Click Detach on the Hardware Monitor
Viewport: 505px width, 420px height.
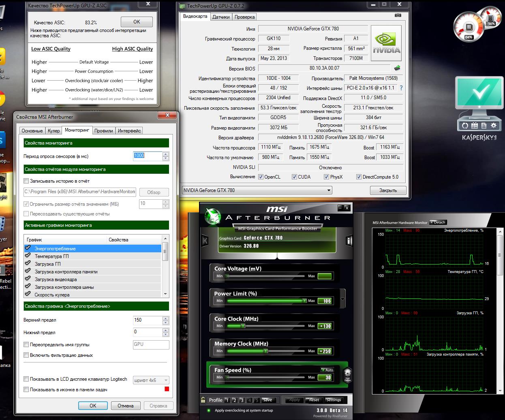(438, 222)
